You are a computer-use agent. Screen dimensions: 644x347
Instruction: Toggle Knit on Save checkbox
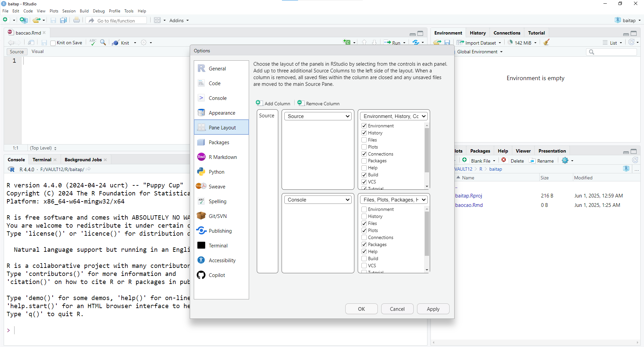point(53,43)
